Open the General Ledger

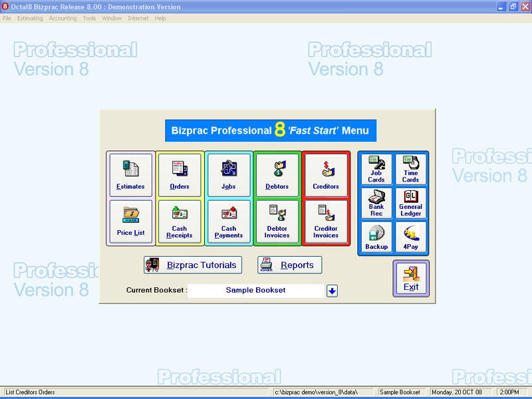pyautogui.click(x=410, y=203)
